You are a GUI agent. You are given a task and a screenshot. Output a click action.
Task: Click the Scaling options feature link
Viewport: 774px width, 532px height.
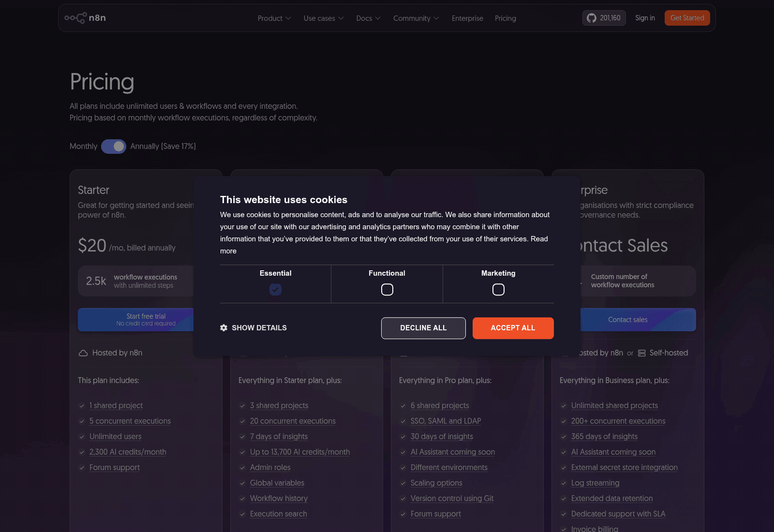(x=436, y=483)
